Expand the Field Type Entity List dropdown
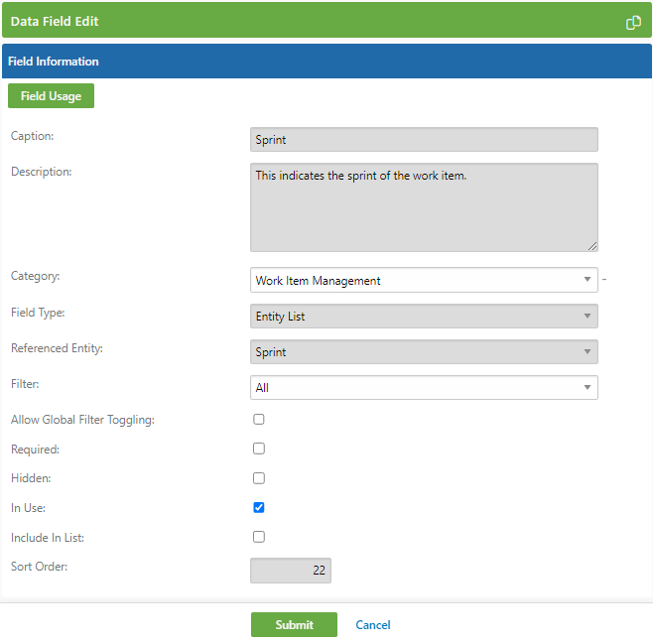Viewport: 653px width, 644px height. click(x=424, y=317)
